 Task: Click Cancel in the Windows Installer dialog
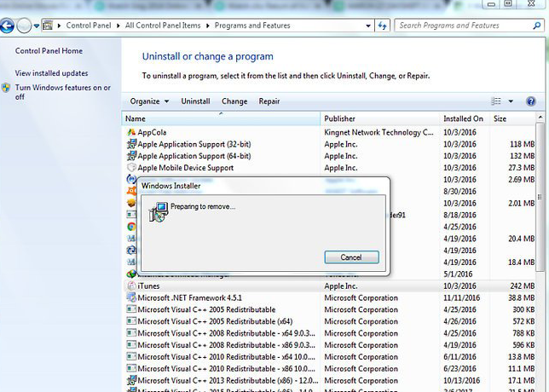(x=351, y=257)
